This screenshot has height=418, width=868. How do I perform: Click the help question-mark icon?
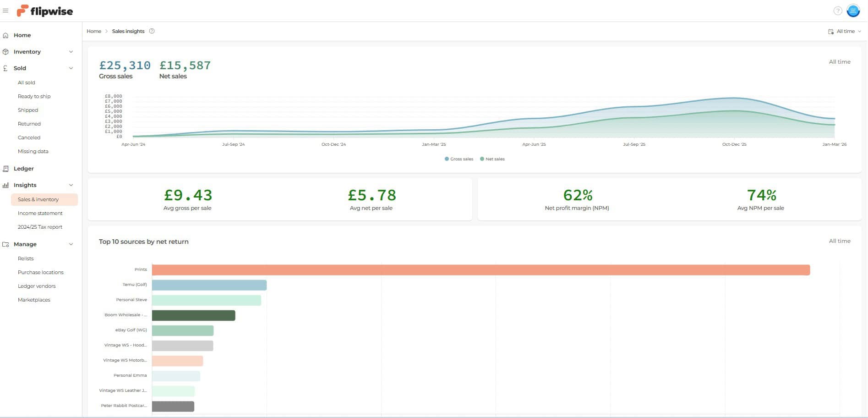click(838, 10)
